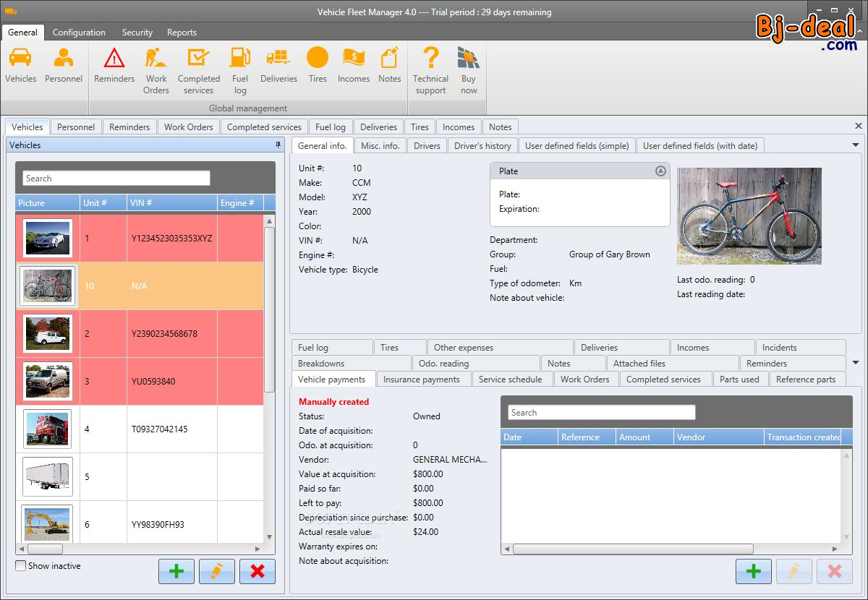This screenshot has width=868, height=600.
Task: Open the Vehicles icon in the ribbon
Action: [x=20, y=61]
